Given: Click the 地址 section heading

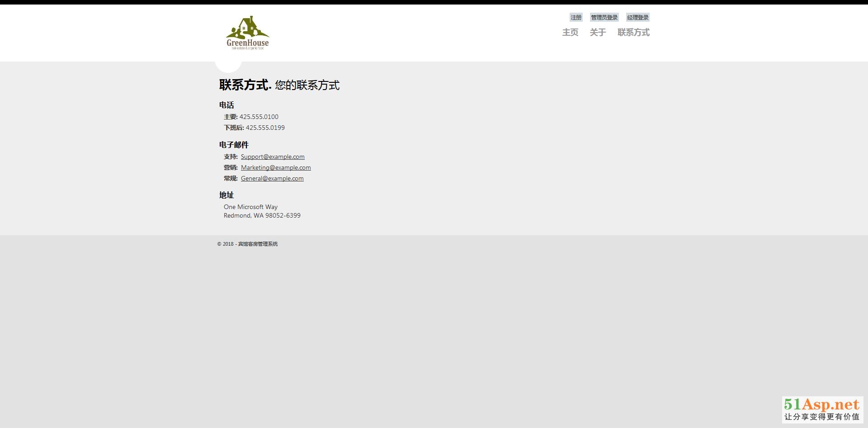Looking at the screenshot, I should pyautogui.click(x=226, y=195).
